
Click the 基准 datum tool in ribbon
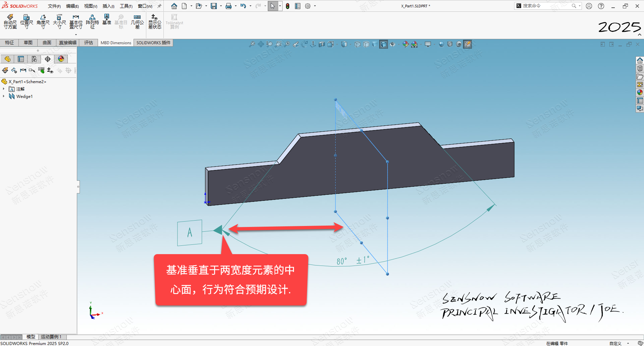107,19
